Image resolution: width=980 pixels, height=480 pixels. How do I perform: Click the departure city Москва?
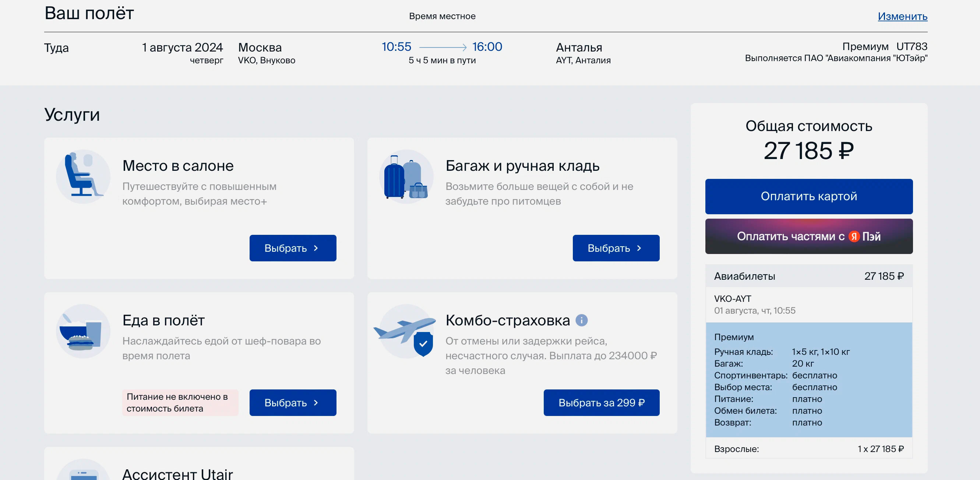pyautogui.click(x=260, y=47)
